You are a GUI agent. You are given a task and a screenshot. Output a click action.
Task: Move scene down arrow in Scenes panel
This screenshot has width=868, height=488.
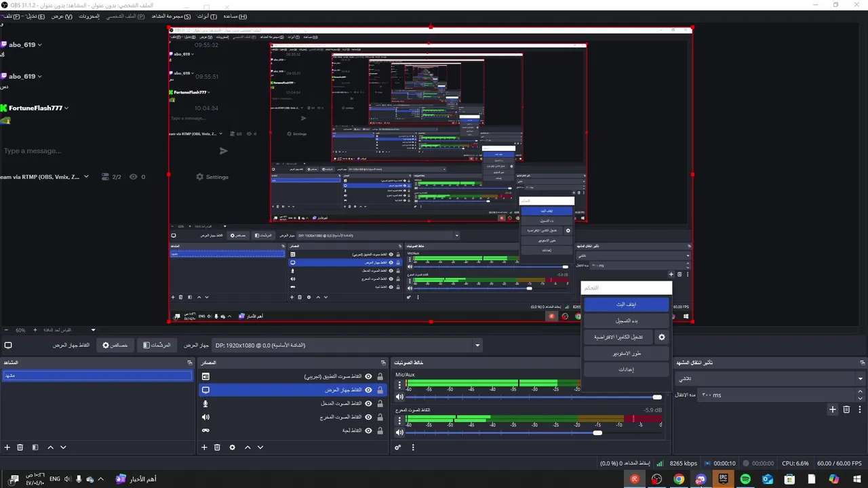(63, 447)
